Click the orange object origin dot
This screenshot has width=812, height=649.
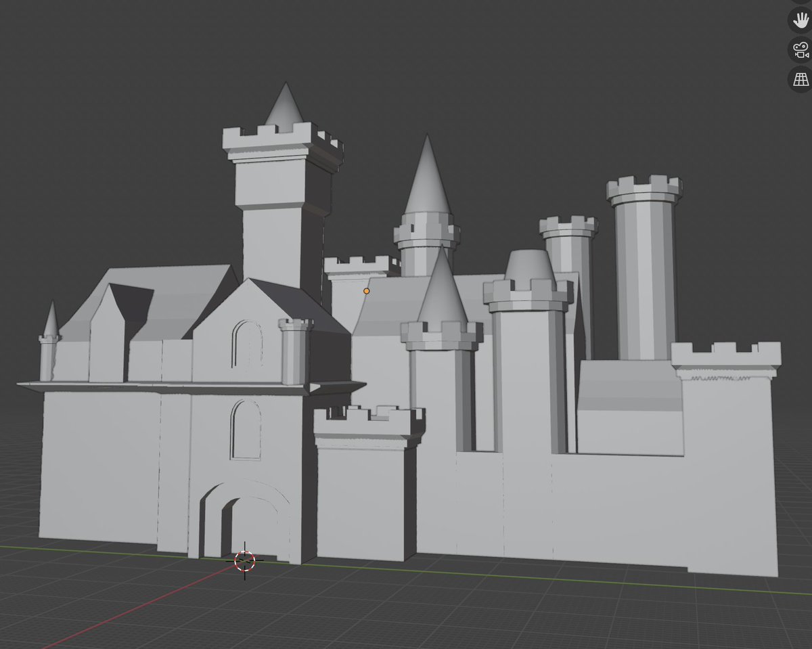click(x=367, y=291)
